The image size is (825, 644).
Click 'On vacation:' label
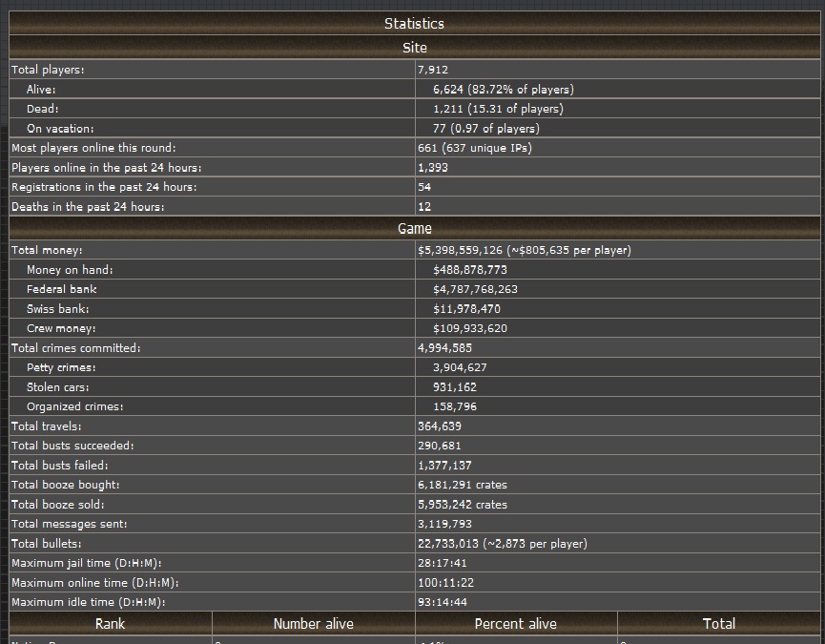coord(60,129)
